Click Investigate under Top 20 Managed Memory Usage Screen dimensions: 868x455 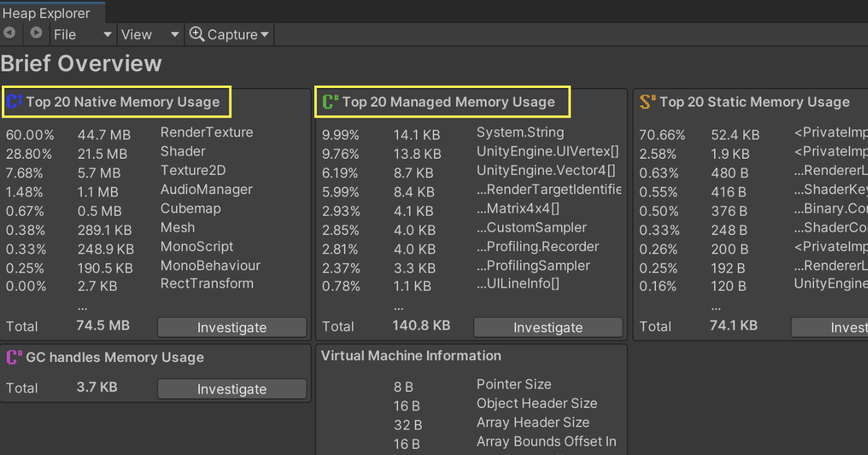click(547, 327)
